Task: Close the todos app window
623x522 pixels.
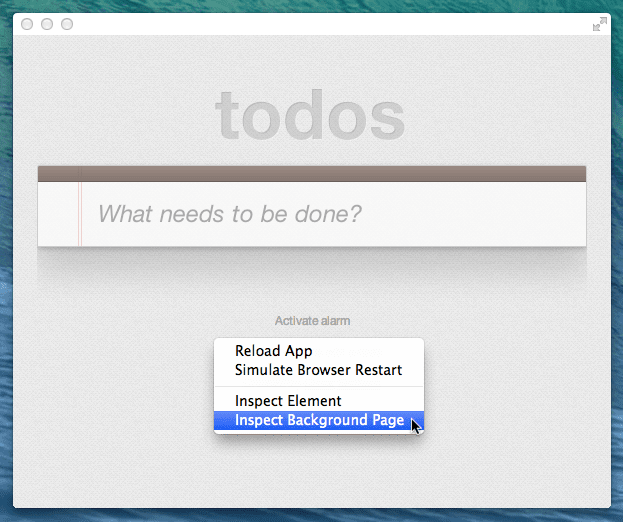Action: (x=27, y=24)
